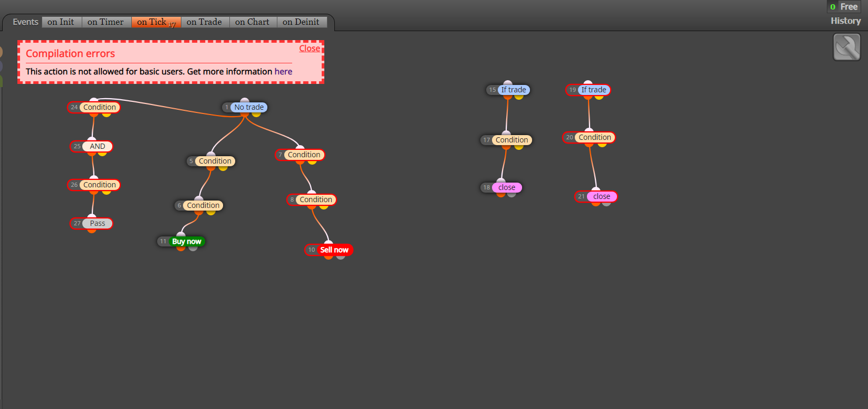Switch to the on Deinit tab
This screenshot has height=409, width=868.
(301, 22)
